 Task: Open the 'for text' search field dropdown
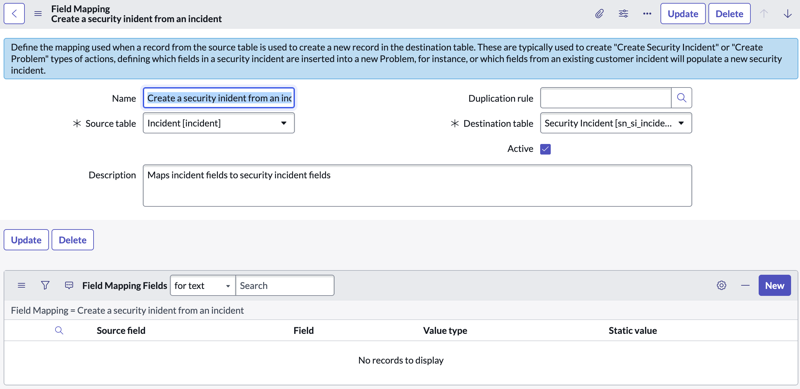tap(203, 286)
